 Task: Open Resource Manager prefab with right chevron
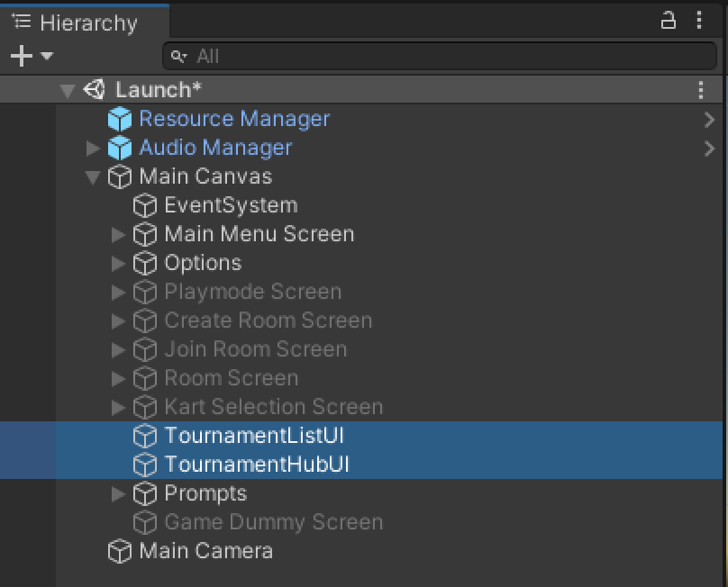[x=710, y=119]
